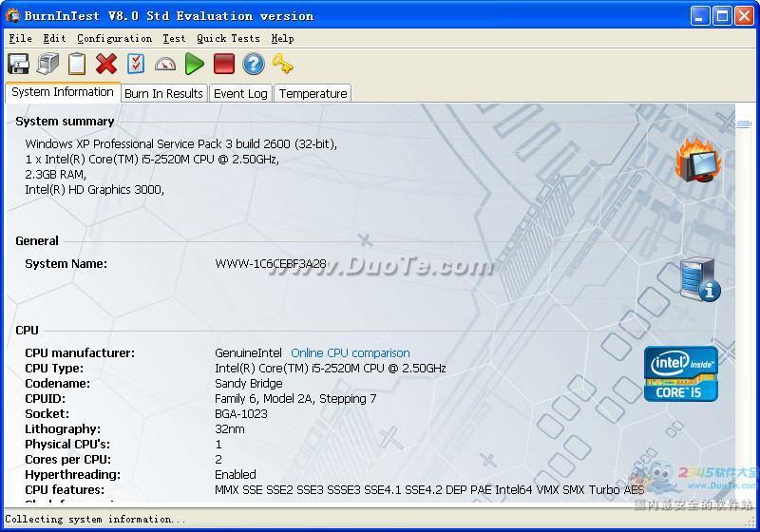The height and width of the screenshot is (532, 760).
Task: Switch to the Temperature tab
Action: click(x=313, y=93)
